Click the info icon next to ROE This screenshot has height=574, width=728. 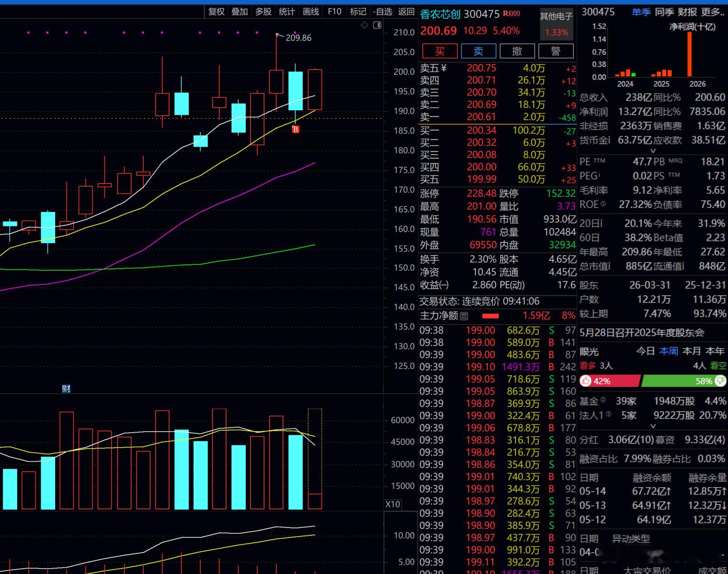[x=603, y=203]
